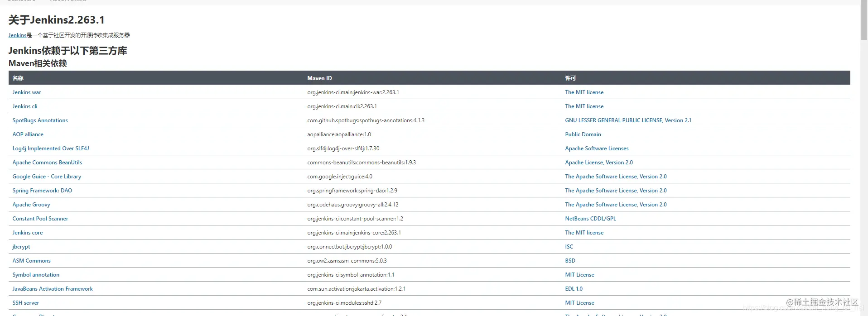Open the ASM Commons link
The height and width of the screenshot is (316, 868).
32,261
